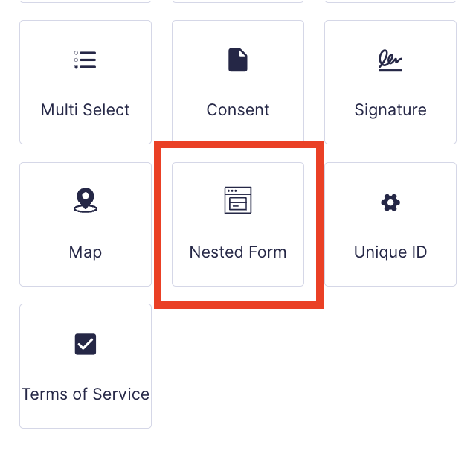The image size is (476, 454).
Task: Add the Nested Form field card
Action: pyautogui.click(x=238, y=224)
